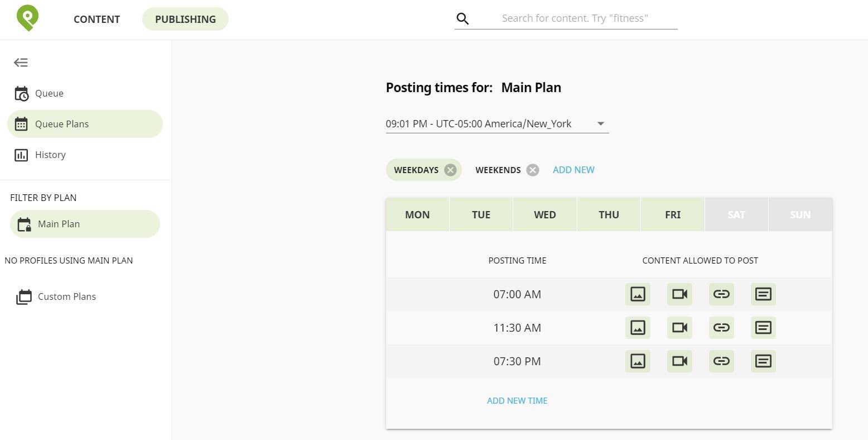The image size is (868, 440).
Task: Switch to the CONTENT tab
Action: [97, 19]
